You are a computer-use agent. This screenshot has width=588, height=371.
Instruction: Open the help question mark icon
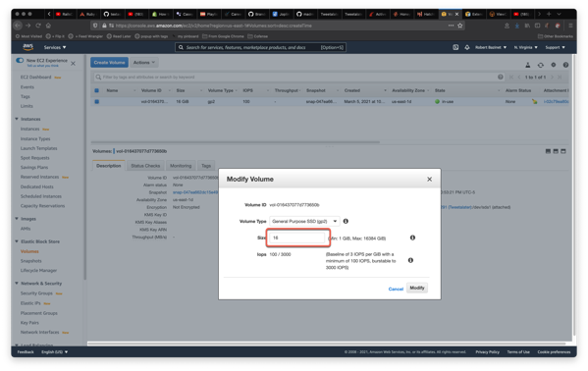click(565, 65)
